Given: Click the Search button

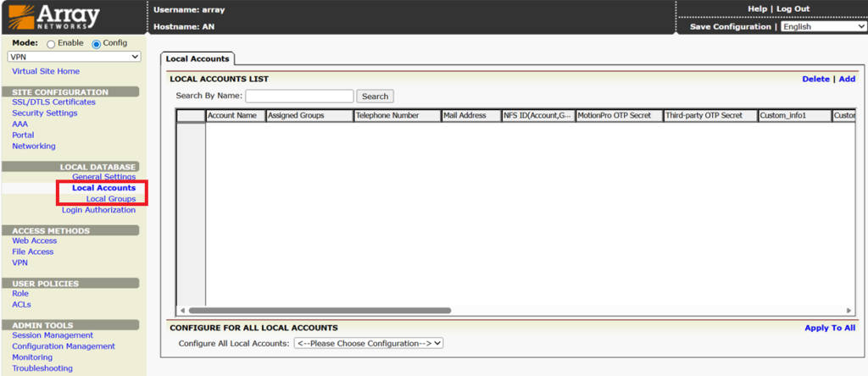Looking at the screenshot, I should (375, 97).
